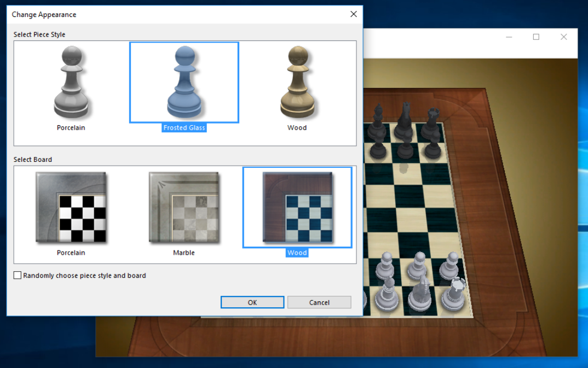Click the highlighted 'Wood' board label
Viewport: 588px width, 368px height.
[297, 253]
